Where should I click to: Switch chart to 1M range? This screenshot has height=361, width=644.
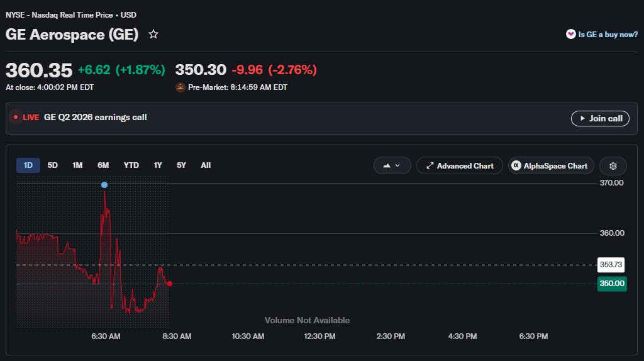(77, 165)
